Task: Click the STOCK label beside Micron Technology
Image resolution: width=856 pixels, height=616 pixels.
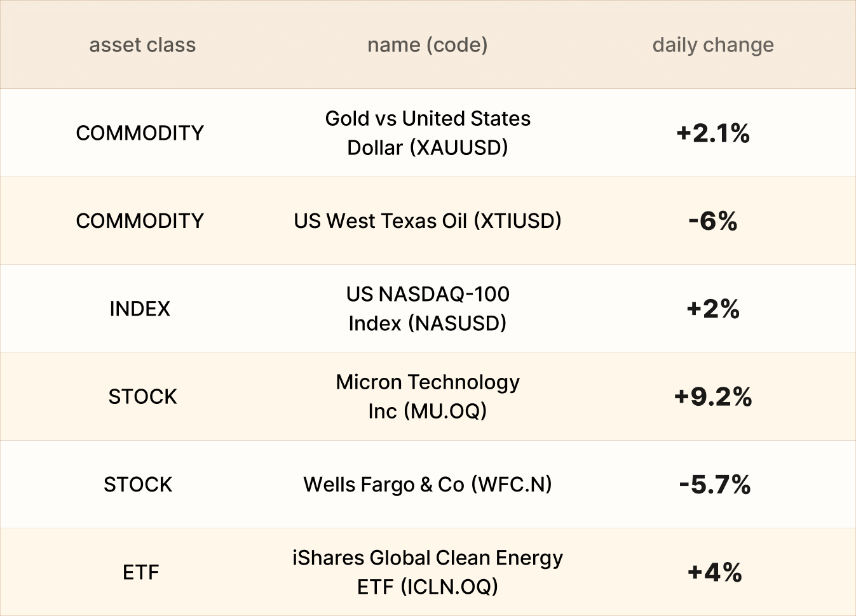Action: click(x=142, y=397)
